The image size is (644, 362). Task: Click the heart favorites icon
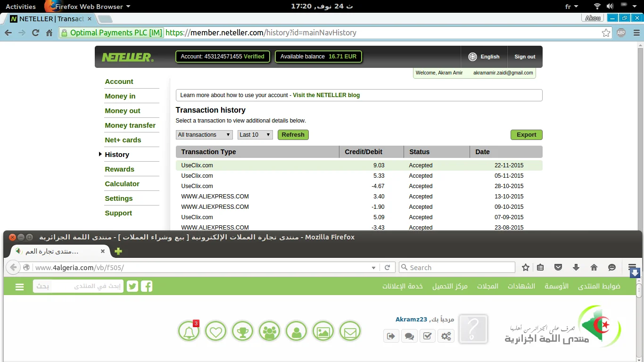tap(216, 331)
